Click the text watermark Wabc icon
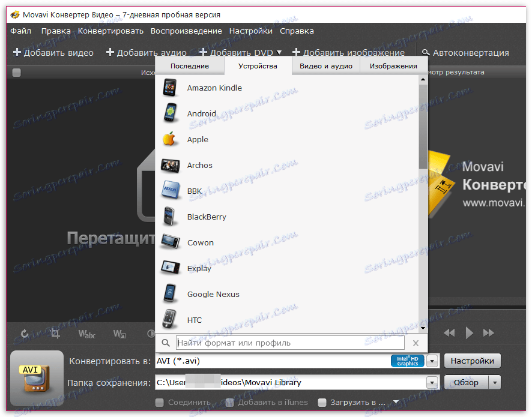The width and height of the screenshot is (532, 417). tap(87, 334)
